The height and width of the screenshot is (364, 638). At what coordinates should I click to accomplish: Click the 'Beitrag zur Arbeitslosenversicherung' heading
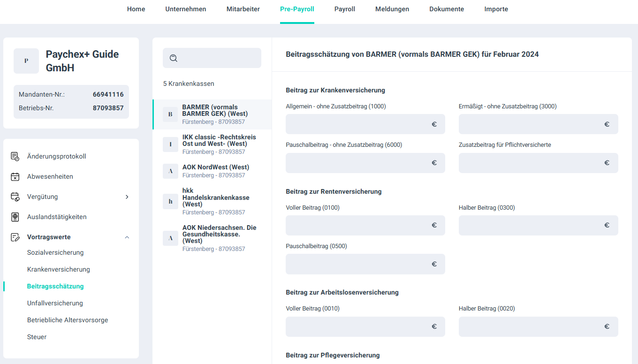(342, 292)
